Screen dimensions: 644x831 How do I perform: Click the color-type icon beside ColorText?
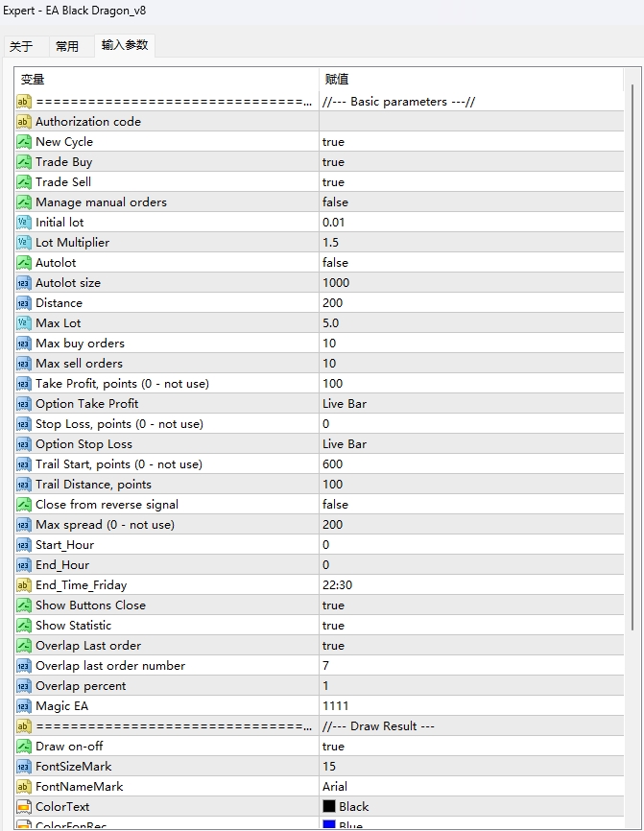24,807
